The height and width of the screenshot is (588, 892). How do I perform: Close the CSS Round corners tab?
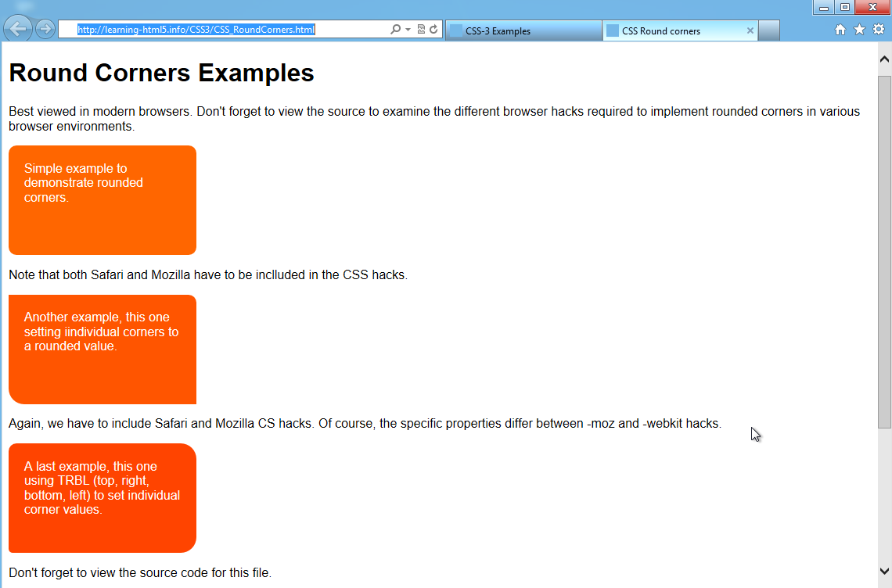(x=750, y=30)
